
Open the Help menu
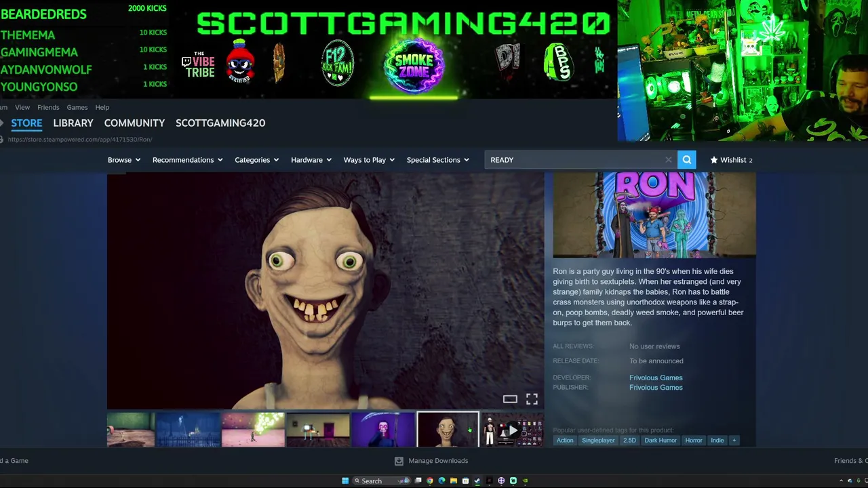click(x=102, y=107)
